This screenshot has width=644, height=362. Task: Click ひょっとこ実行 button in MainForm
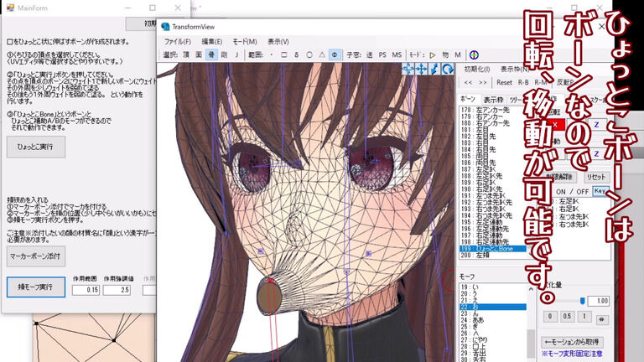pos(36,147)
